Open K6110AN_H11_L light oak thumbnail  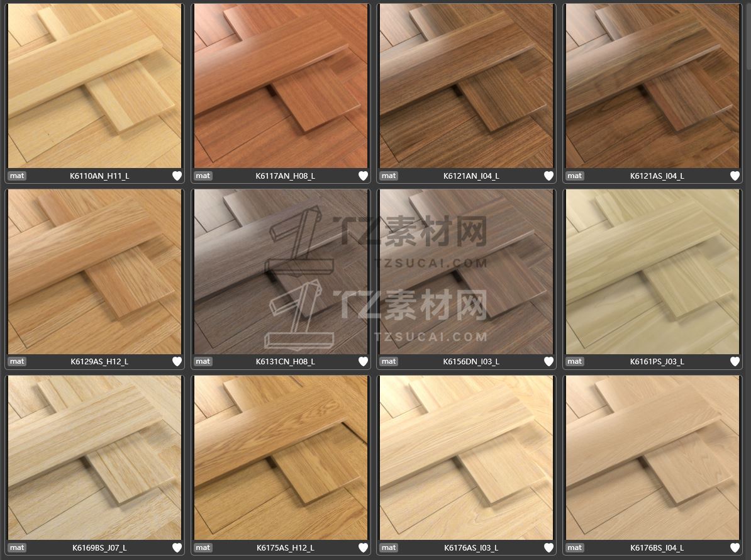pyautogui.click(x=95, y=86)
